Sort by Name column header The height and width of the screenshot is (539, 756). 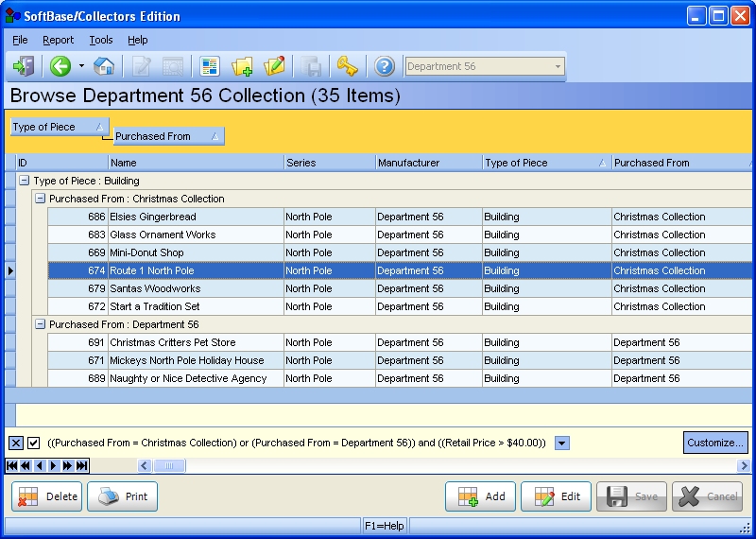tap(197, 163)
